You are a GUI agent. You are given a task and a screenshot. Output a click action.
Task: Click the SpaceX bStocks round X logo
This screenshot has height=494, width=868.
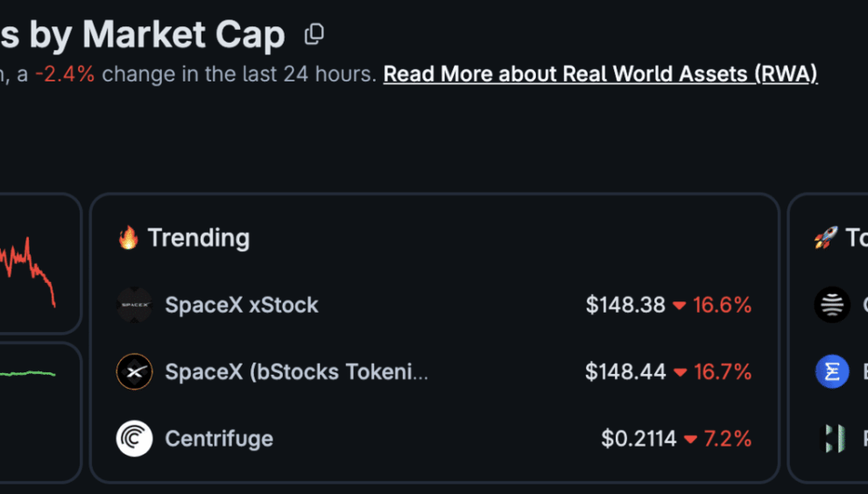coord(135,371)
